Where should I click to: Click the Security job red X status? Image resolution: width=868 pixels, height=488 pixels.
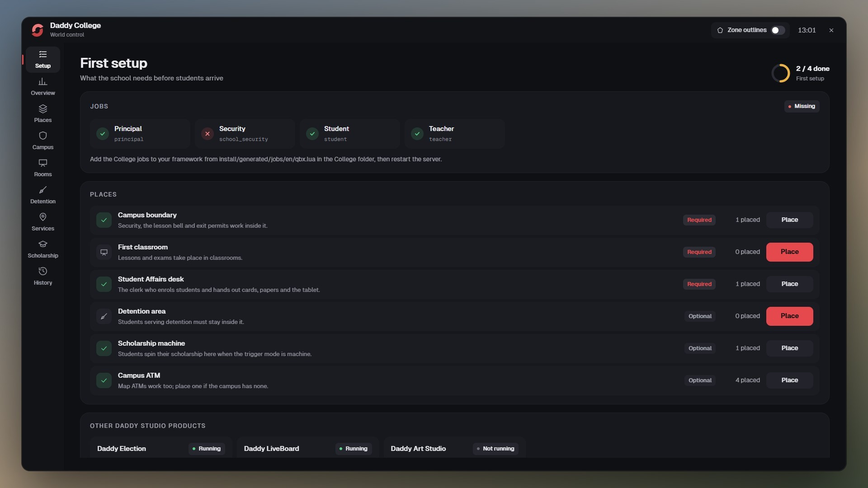pos(208,134)
